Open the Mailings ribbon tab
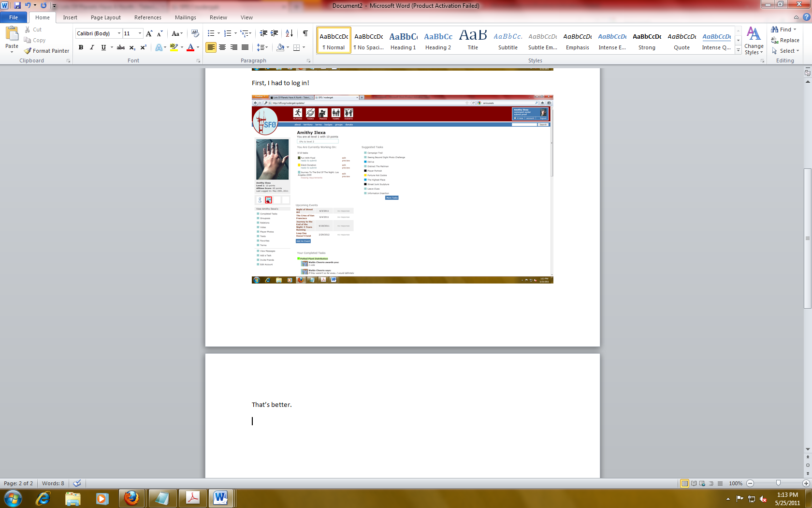 coord(185,17)
